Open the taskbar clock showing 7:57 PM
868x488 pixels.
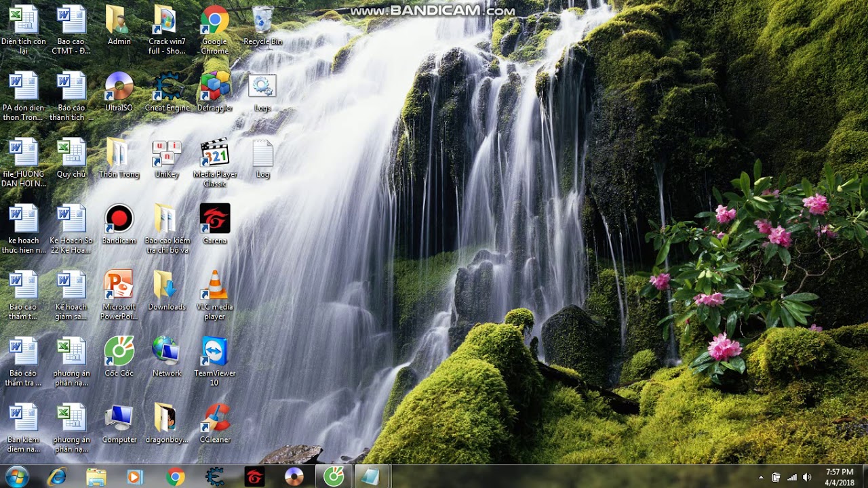839,477
